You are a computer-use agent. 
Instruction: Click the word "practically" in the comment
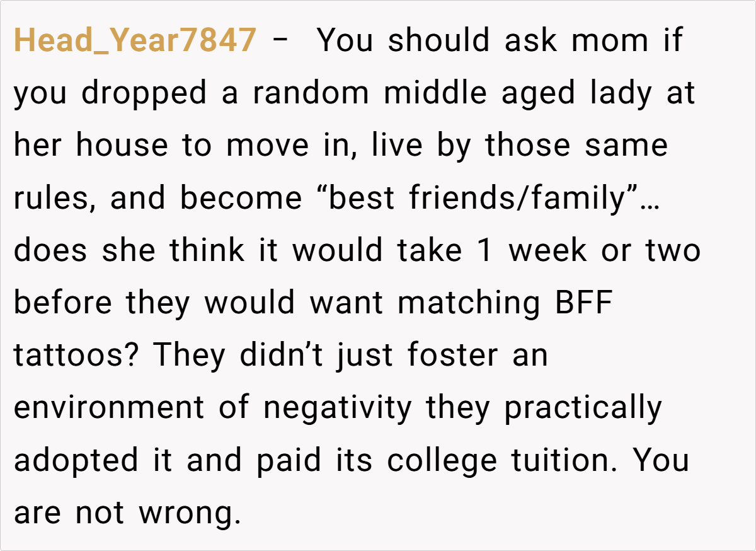point(583,407)
